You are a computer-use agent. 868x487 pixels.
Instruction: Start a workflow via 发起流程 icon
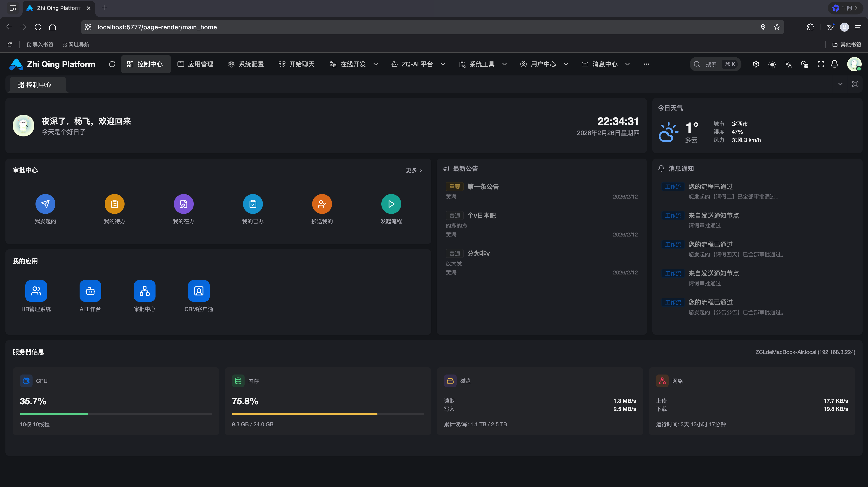coord(391,204)
